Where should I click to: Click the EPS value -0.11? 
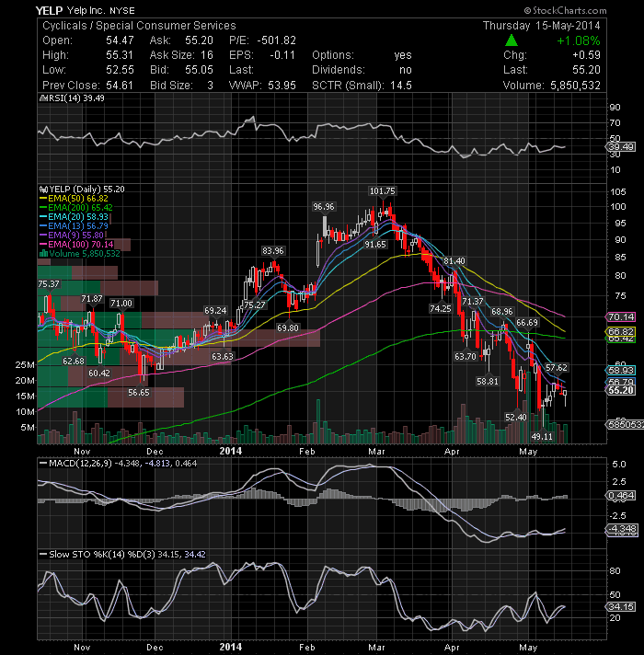click(282, 55)
